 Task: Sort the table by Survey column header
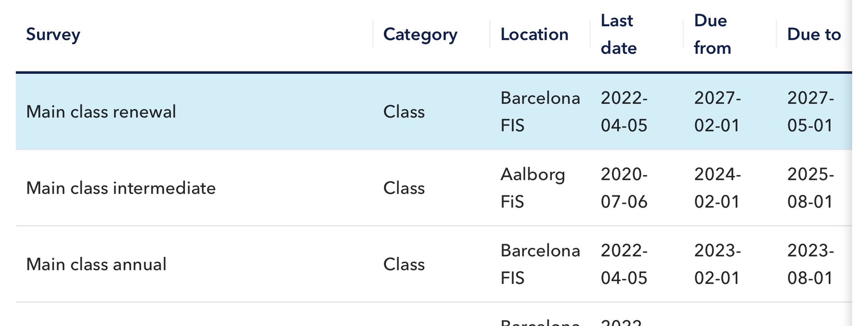coord(53,34)
